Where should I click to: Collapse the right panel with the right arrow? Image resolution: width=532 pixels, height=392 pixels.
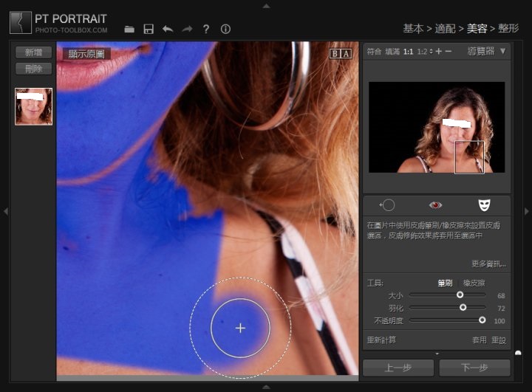tap(527, 211)
